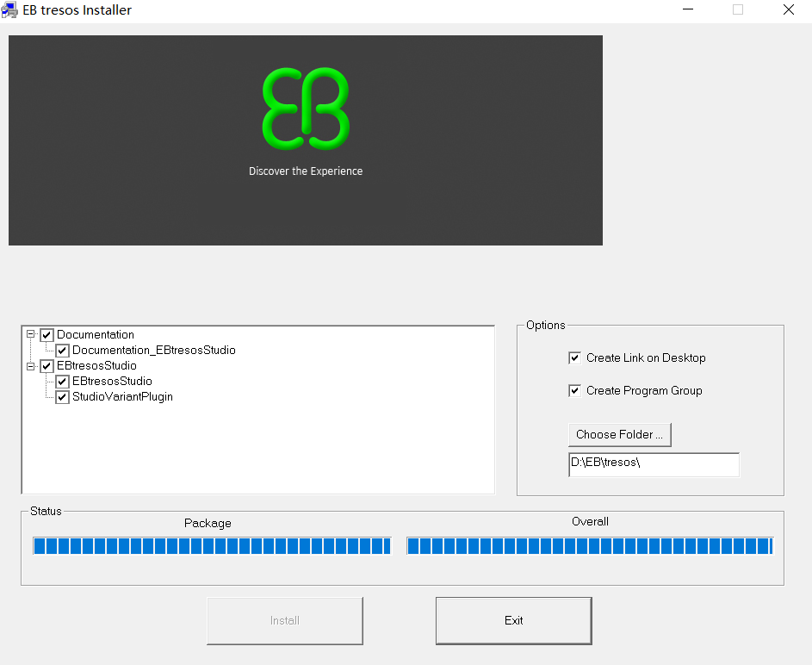Click the Package progress bar

212,546
